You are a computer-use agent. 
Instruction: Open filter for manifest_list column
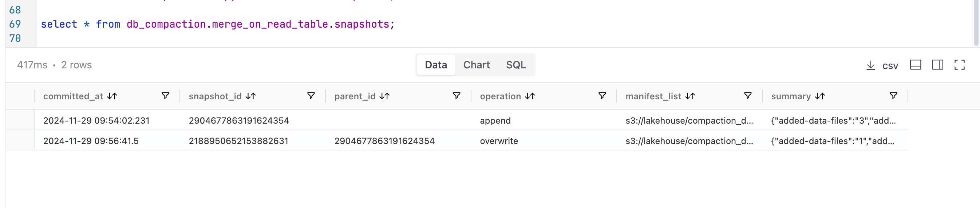tap(747, 96)
